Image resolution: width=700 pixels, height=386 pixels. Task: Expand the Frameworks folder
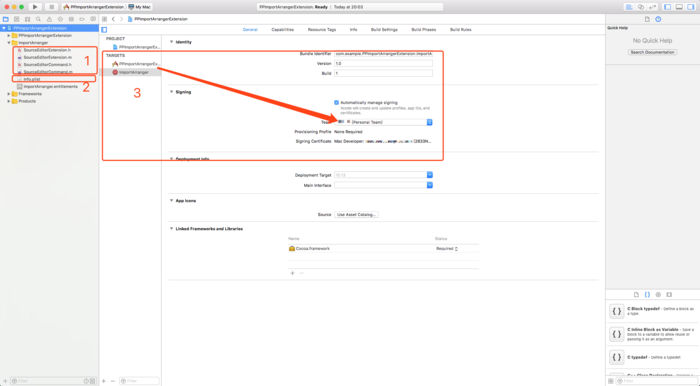point(8,94)
